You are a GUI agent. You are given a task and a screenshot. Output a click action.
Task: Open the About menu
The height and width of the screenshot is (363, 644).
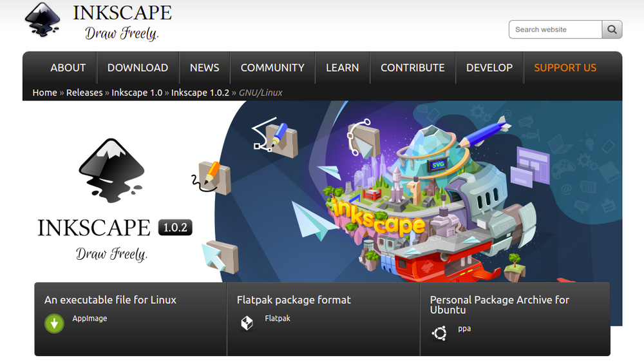tap(68, 68)
